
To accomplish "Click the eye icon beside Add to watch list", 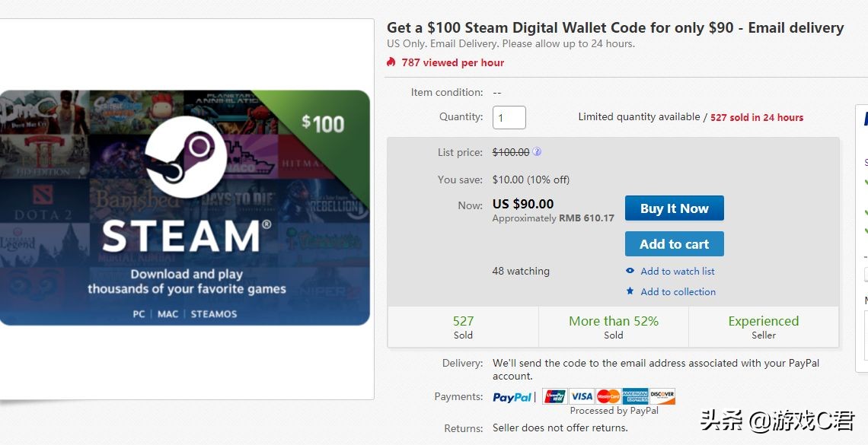I will tap(629, 271).
